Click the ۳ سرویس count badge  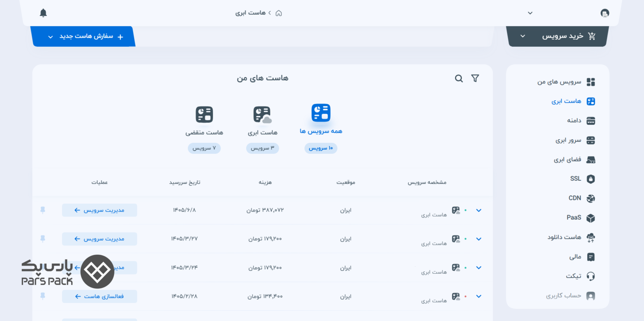(262, 148)
